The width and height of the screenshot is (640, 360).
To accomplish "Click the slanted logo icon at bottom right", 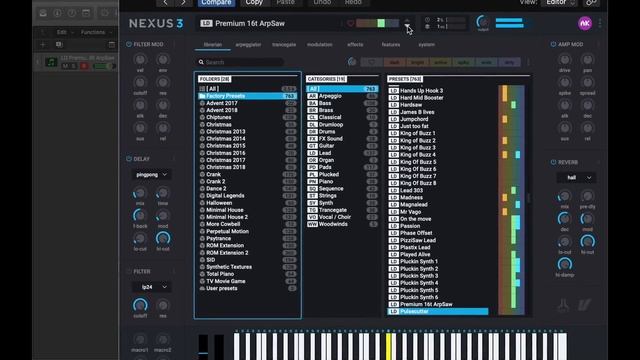I will (x=584, y=305).
